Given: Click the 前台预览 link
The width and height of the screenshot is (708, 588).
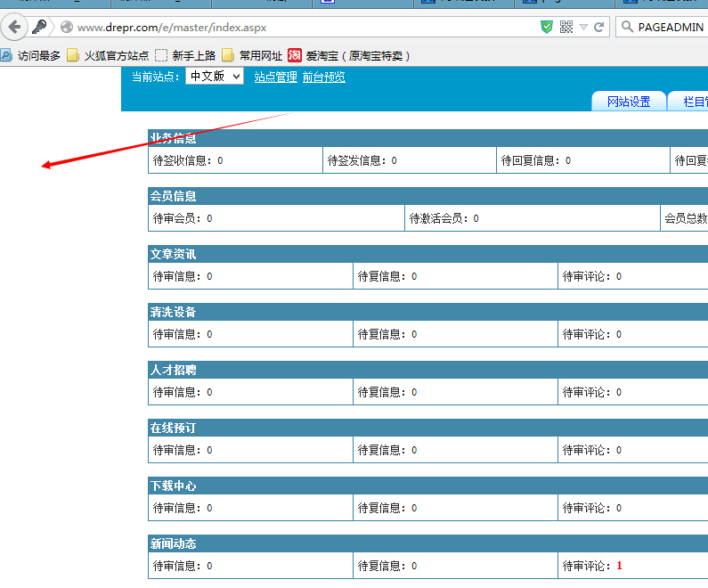Looking at the screenshot, I should tap(323, 78).
